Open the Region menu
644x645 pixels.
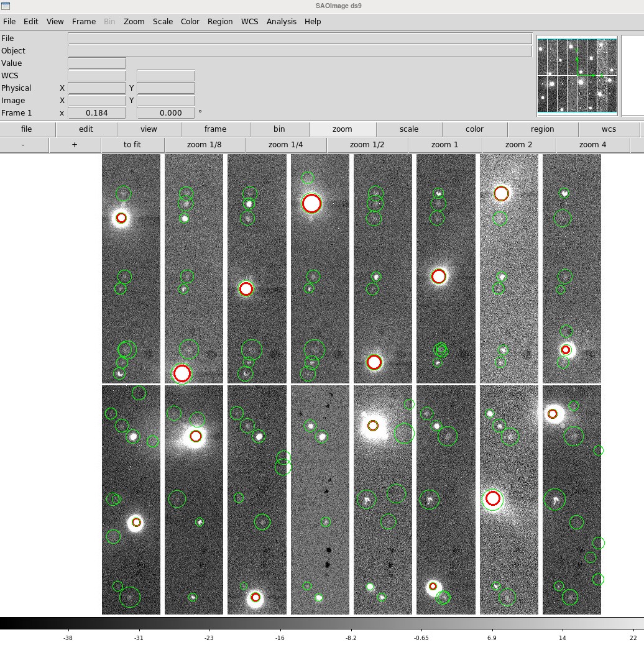pyautogui.click(x=220, y=21)
